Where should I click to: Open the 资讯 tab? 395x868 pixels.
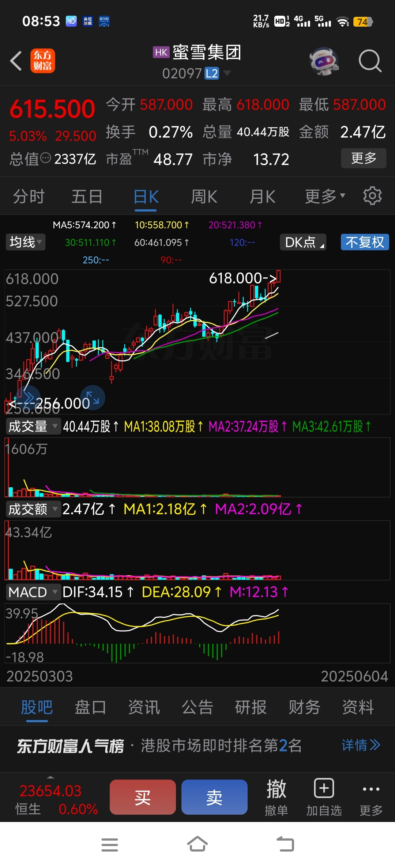click(x=144, y=707)
